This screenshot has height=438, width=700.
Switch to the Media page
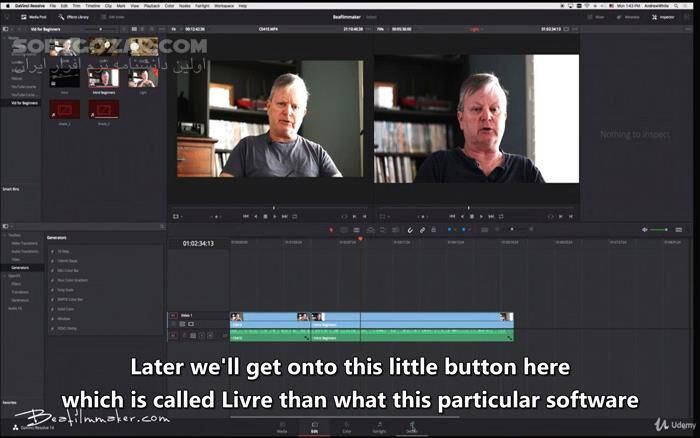282,430
